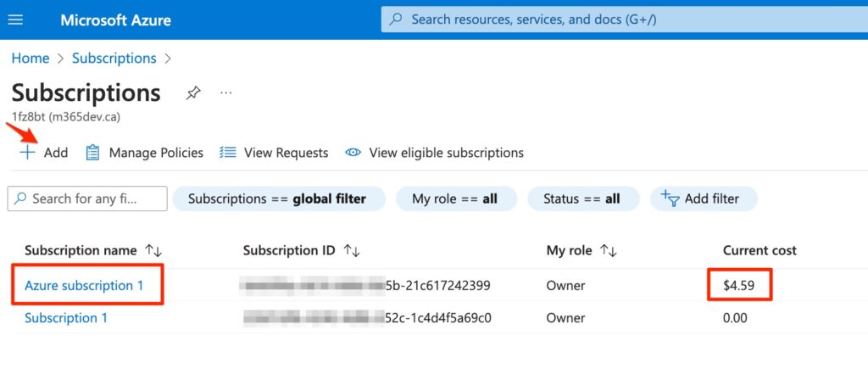Viewport: 868px width, 386px height.
Task: Click the View eligible subscriptions eye icon
Action: [353, 153]
